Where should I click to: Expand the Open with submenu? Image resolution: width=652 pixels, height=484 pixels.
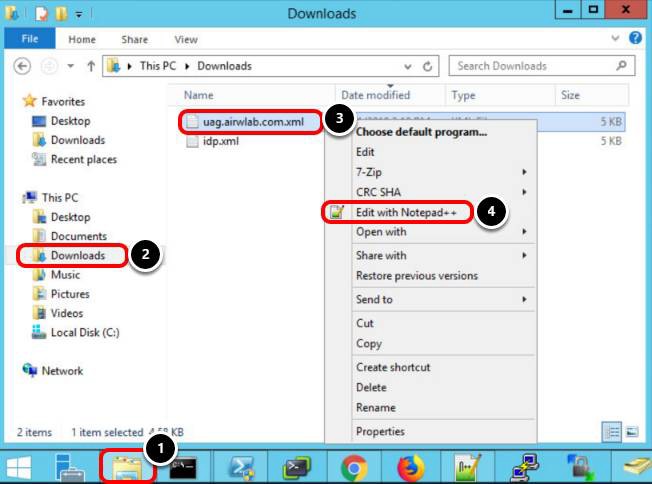pos(524,232)
